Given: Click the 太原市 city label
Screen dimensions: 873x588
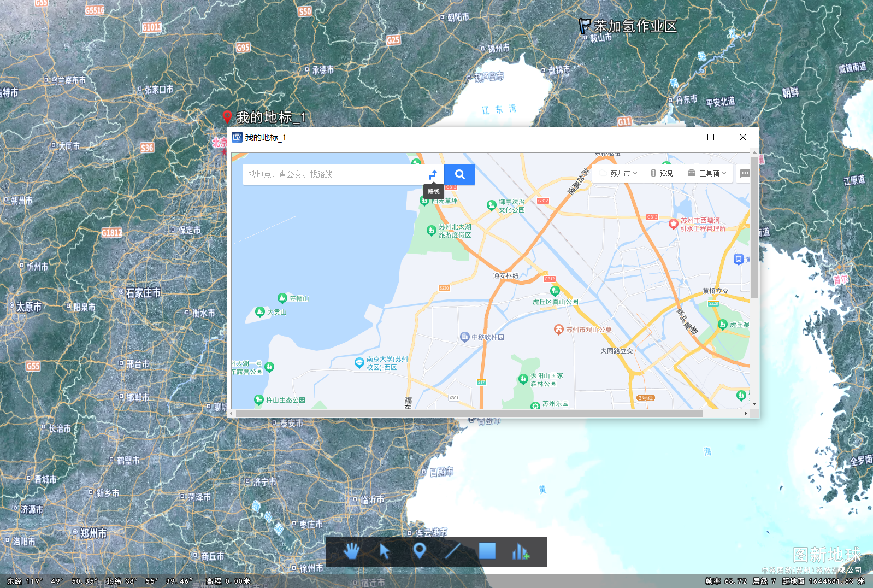Looking at the screenshot, I should point(28,307).
